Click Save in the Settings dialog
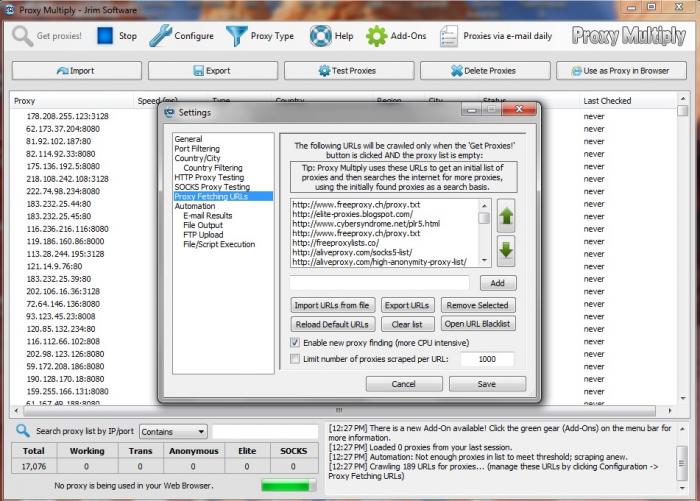 [x=487, y=384]
